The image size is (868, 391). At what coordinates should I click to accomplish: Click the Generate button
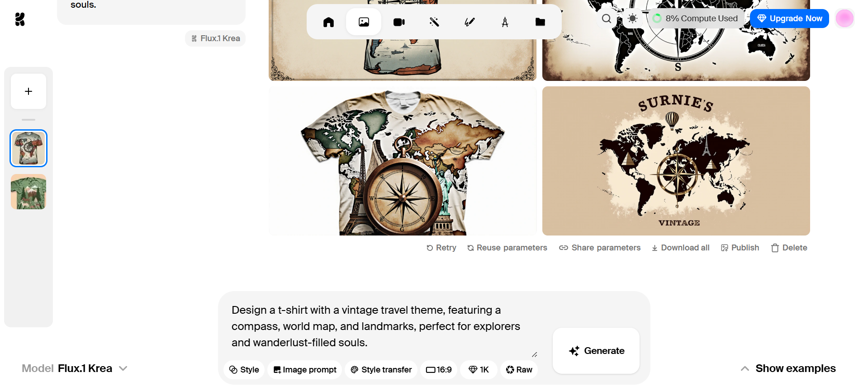596,351
